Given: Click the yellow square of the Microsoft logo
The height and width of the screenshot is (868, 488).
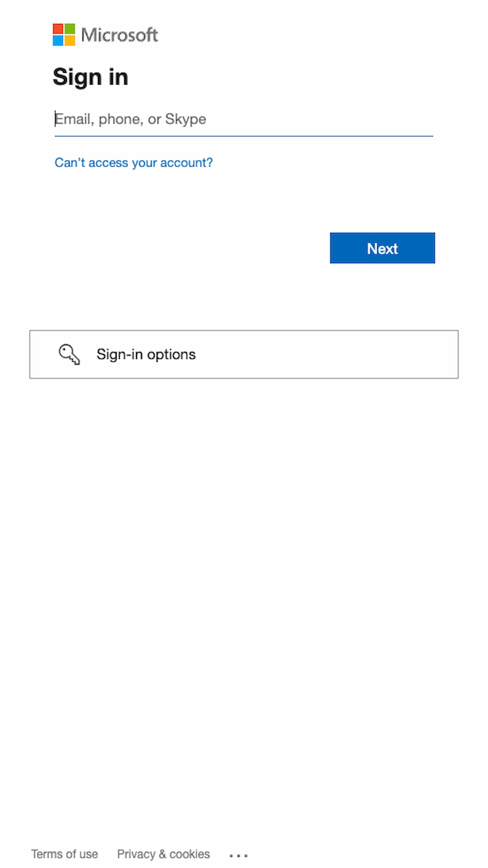Looking at the screenshot, I should (70, 41).
